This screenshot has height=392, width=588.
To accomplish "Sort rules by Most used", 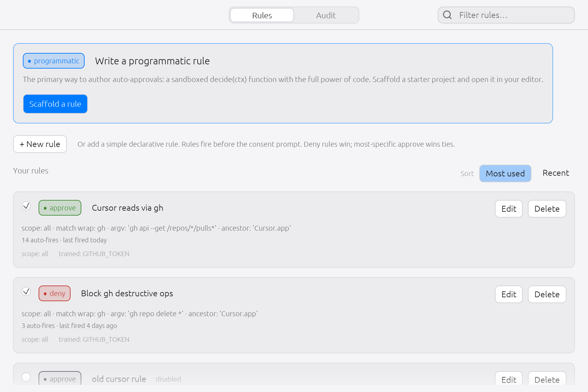I will [505, 173].
